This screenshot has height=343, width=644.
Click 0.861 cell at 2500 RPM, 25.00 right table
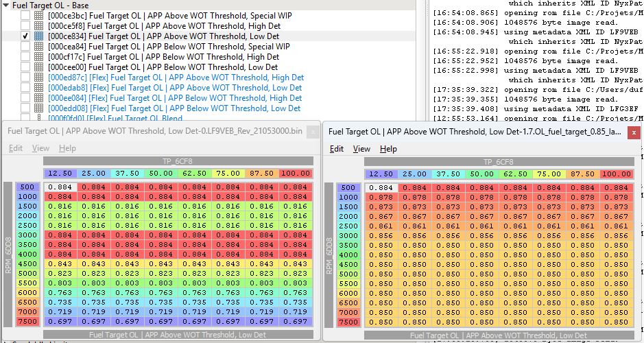[414, 226]
